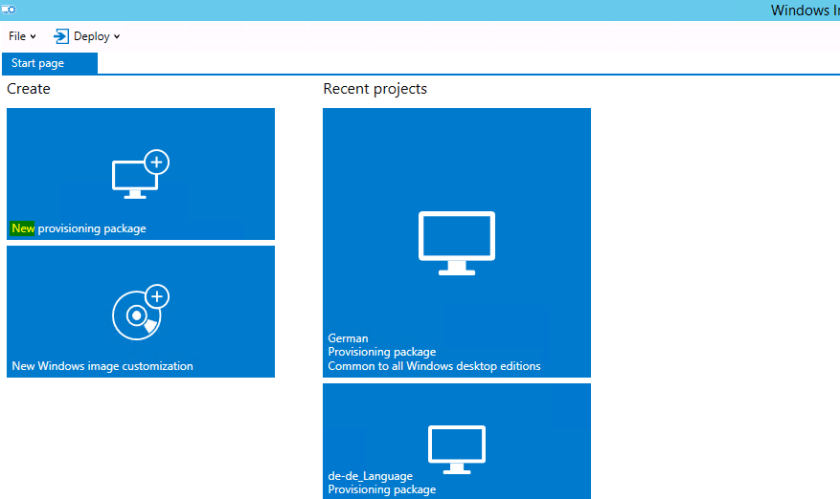840x499 pixels.
Task: Open the German recent project name
Action: click(348, 338)
